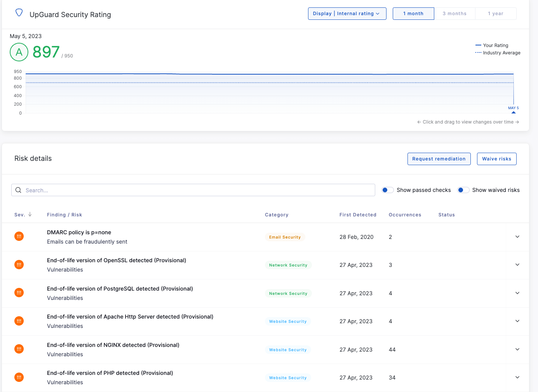Click severity icon for OpenSSL row
Screen dimensions: 538x392
point(19,265)
